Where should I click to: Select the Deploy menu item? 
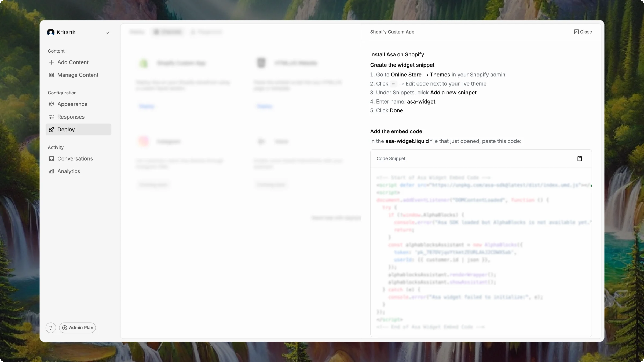tap(78, 130)
